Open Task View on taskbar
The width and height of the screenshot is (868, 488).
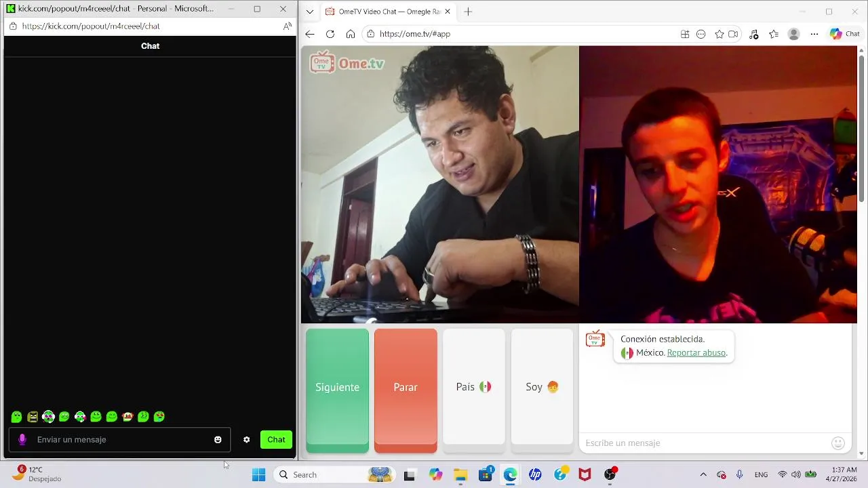(409, 475)
